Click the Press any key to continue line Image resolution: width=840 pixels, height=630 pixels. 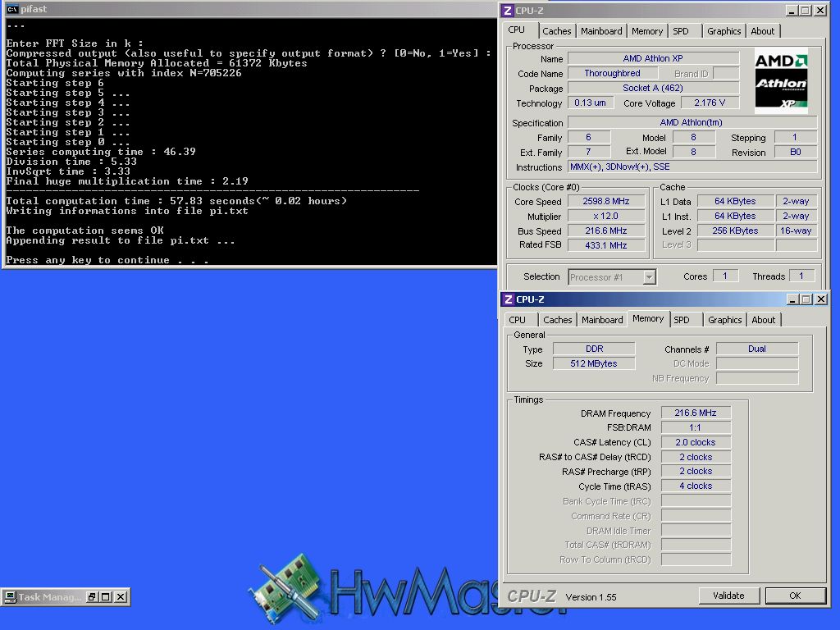107,260
